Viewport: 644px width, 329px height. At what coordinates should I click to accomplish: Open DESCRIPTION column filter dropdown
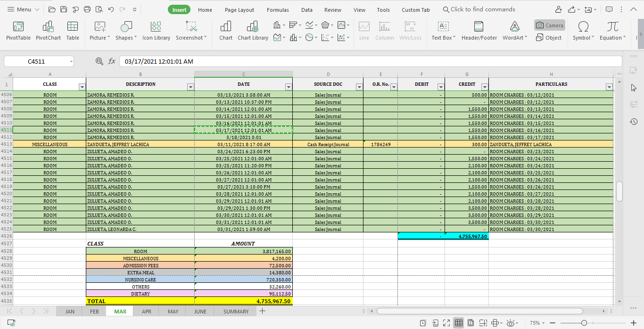point(190,87)
